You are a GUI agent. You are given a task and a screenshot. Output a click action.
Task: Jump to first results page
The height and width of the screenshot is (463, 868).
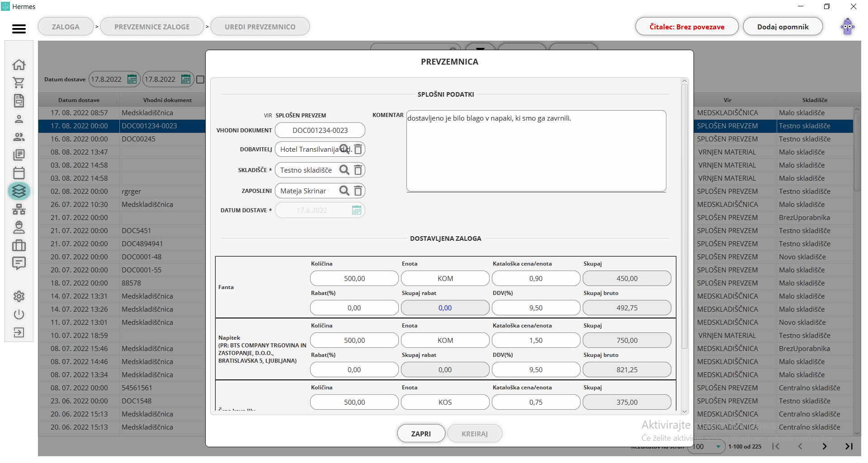(776, 446)
